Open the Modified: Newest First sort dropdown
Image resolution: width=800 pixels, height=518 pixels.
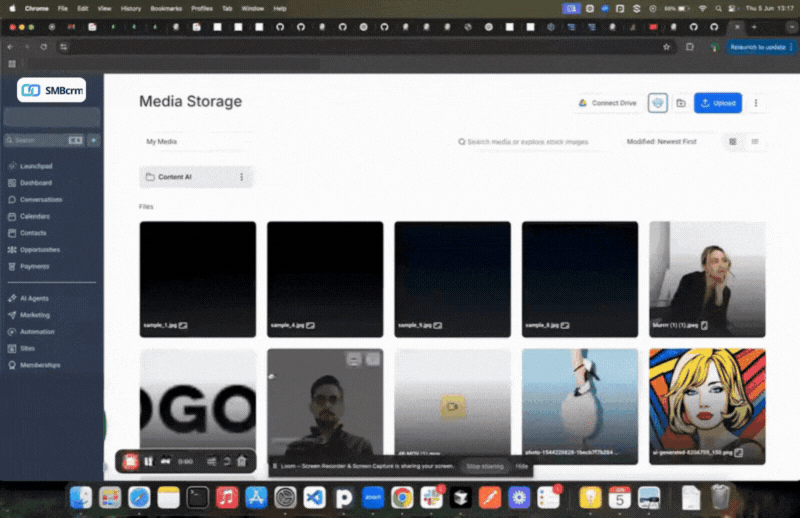click(x=661, y=141)
